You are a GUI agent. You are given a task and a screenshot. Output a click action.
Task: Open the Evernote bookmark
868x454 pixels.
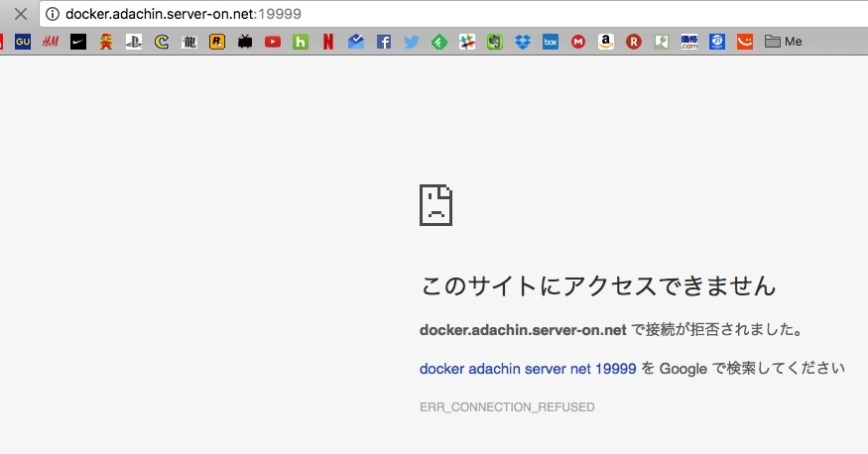(494, 42)
